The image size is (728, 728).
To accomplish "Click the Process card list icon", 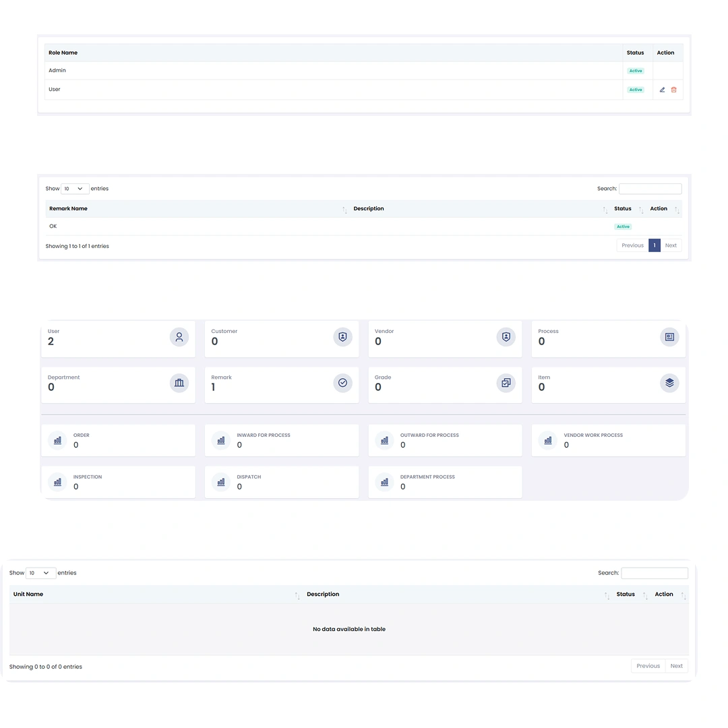I will point(669,337).
